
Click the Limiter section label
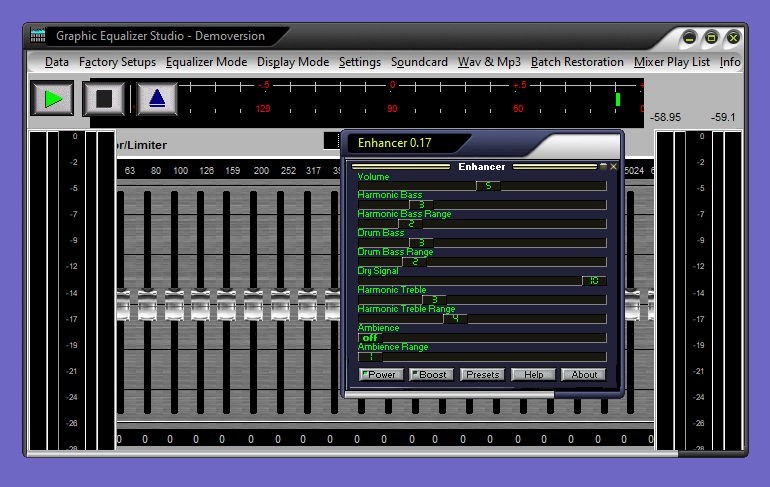141,145
